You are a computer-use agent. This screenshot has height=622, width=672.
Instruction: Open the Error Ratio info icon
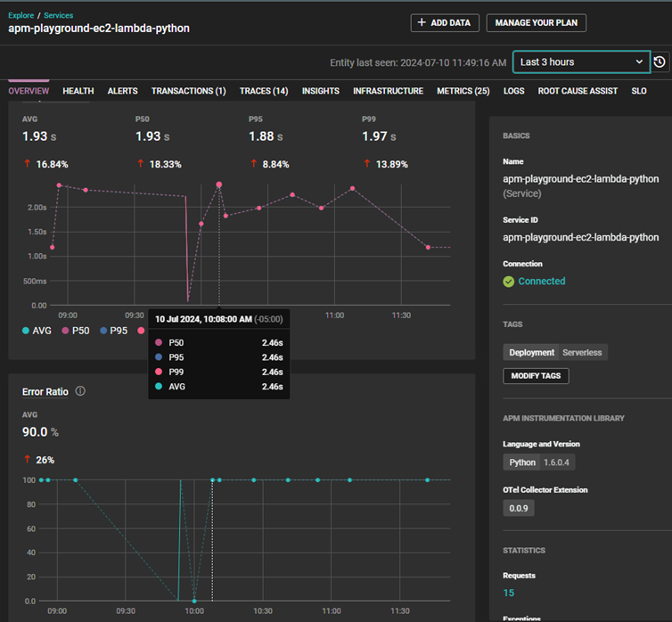[80, 391]
